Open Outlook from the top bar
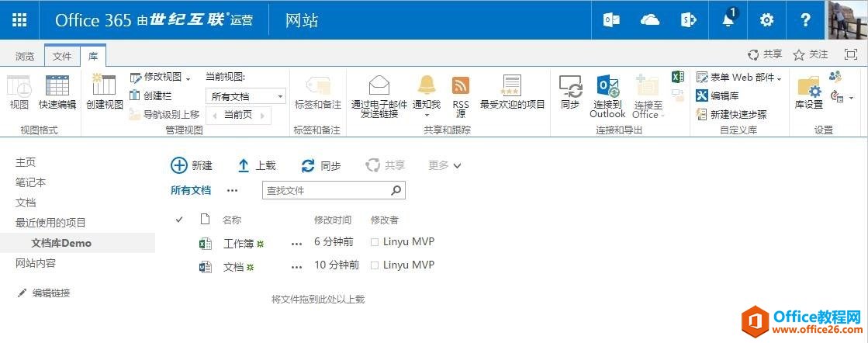The height and width of the screenshot is (343, 868). click(x=611, y=20)
